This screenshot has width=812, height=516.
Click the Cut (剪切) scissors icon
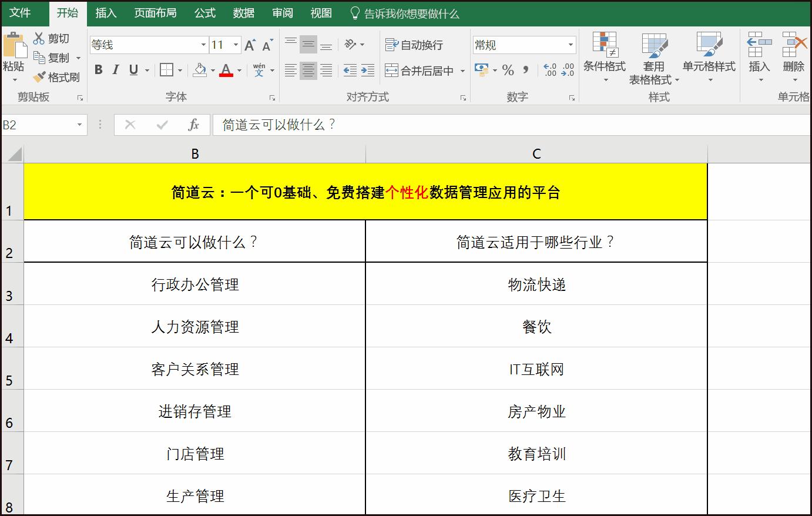click(x=39, y=38)
